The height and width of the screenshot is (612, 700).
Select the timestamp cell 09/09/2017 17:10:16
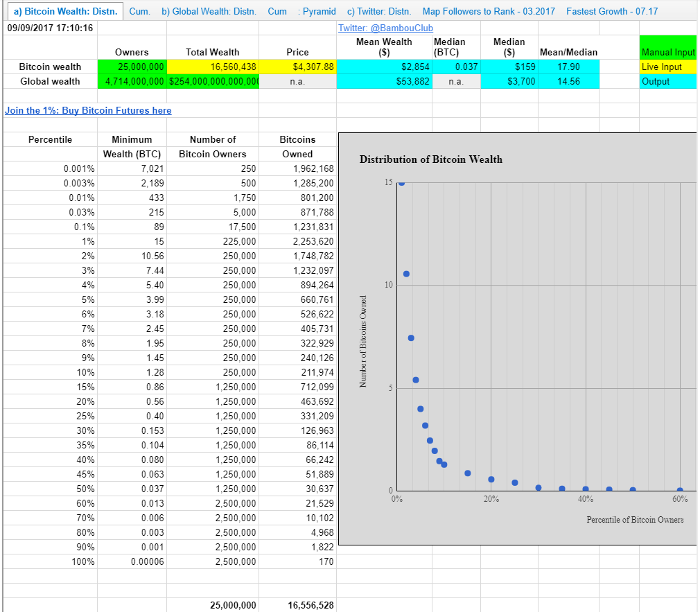click(50, 28)
